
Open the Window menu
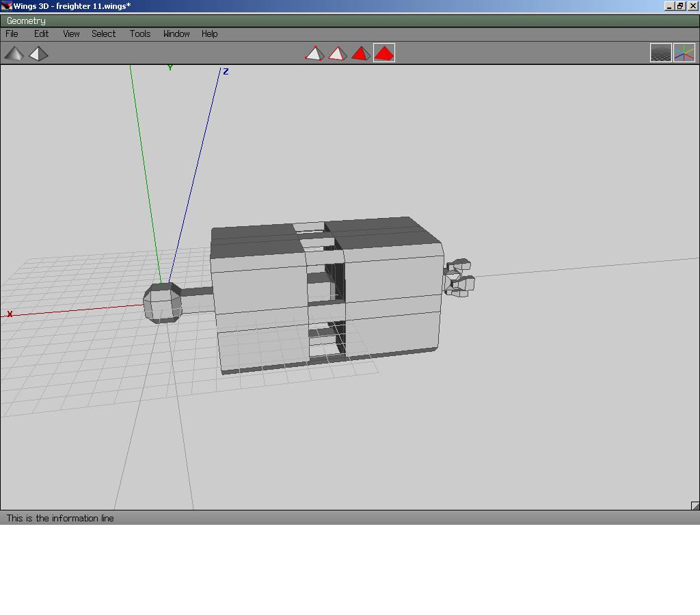pos(176,33)
